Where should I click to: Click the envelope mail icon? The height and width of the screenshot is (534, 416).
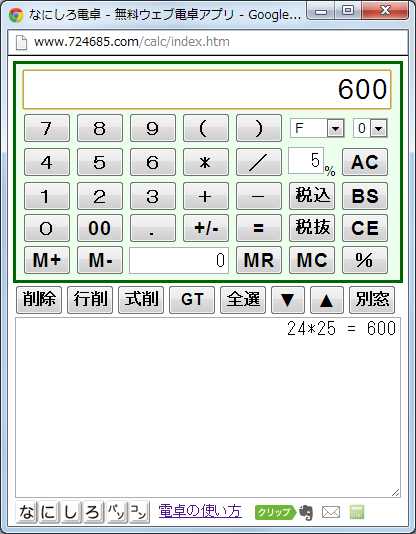coord(331,512)
